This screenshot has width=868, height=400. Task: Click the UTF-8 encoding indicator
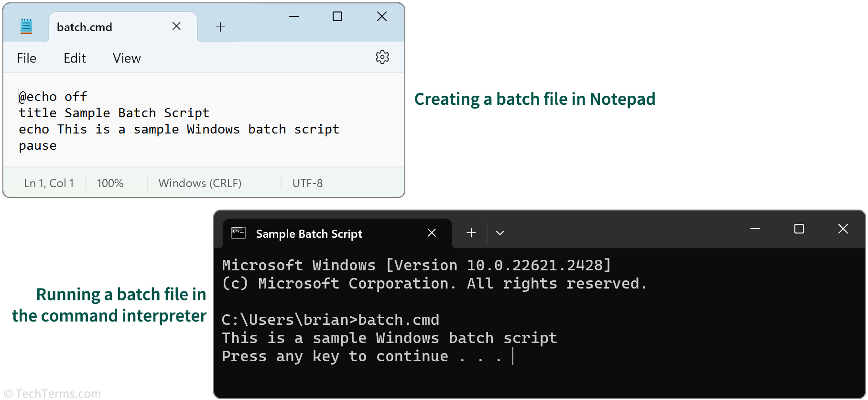click(307, 183)
